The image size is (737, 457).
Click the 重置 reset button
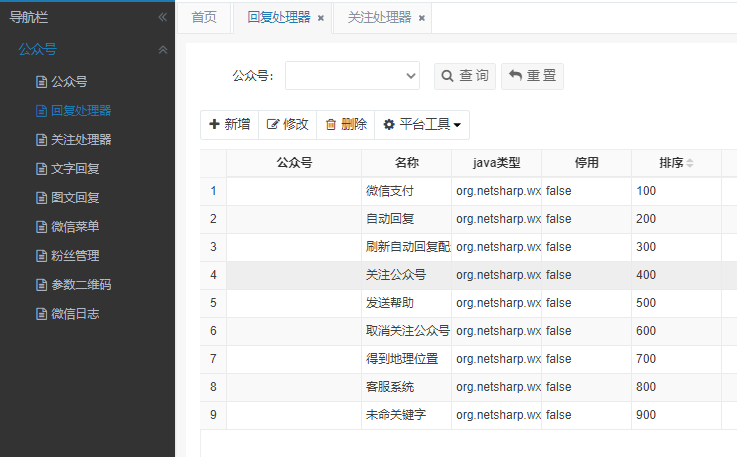(x=532, y=76)
